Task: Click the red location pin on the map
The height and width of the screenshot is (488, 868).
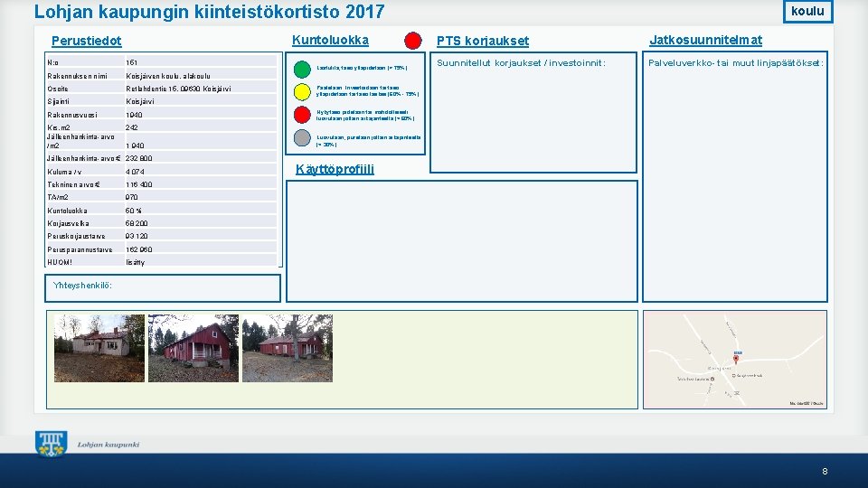Action: click(736, 359)
